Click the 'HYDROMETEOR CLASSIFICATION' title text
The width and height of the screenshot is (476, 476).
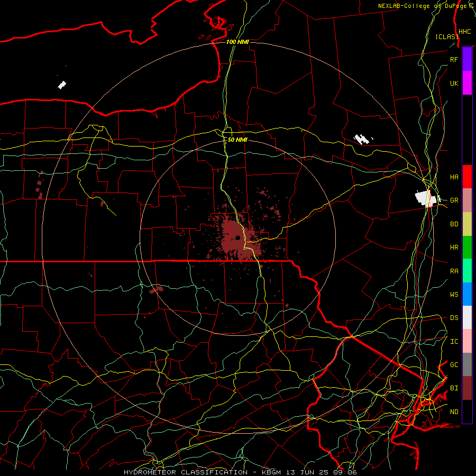[186, 472]
